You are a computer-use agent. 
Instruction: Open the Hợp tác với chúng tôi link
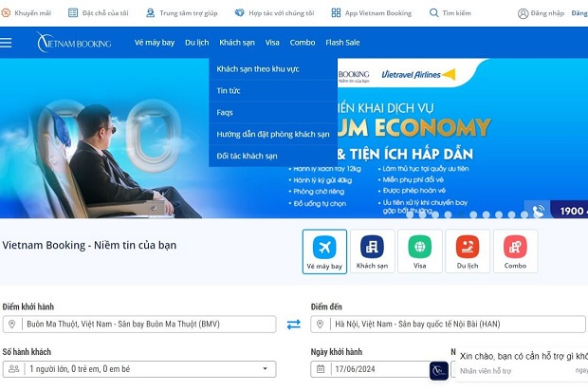[x=282, y=12]
